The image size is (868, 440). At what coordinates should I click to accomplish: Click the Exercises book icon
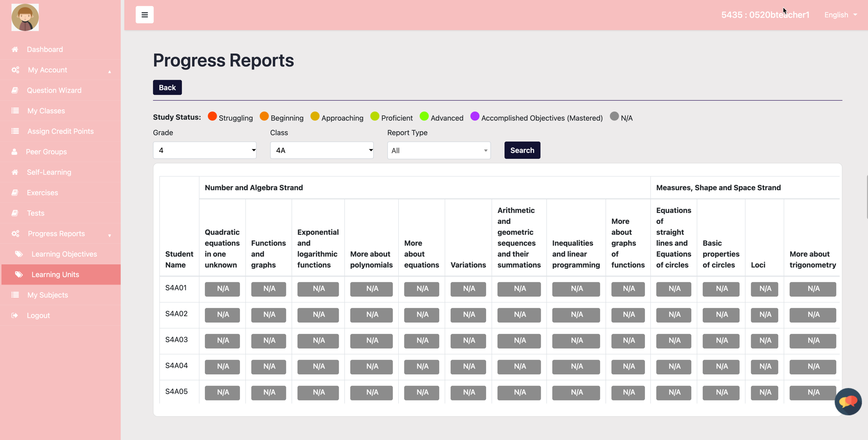click(15, 192)
